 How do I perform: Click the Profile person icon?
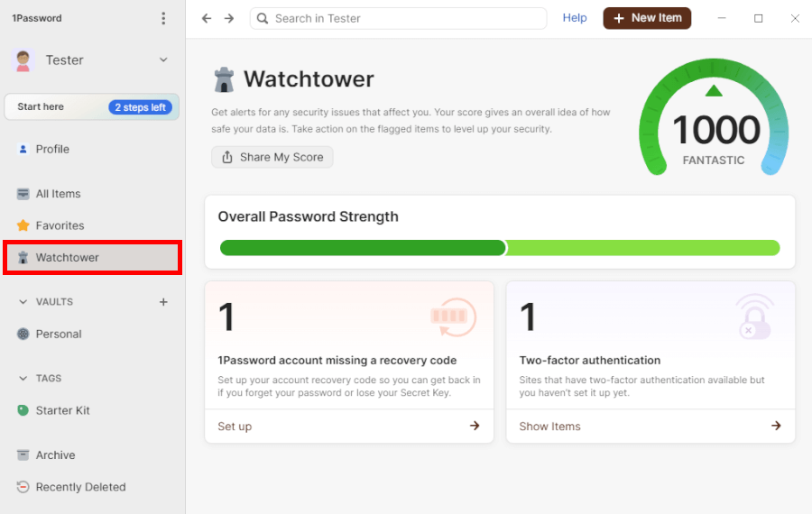(x=23, y=149)
